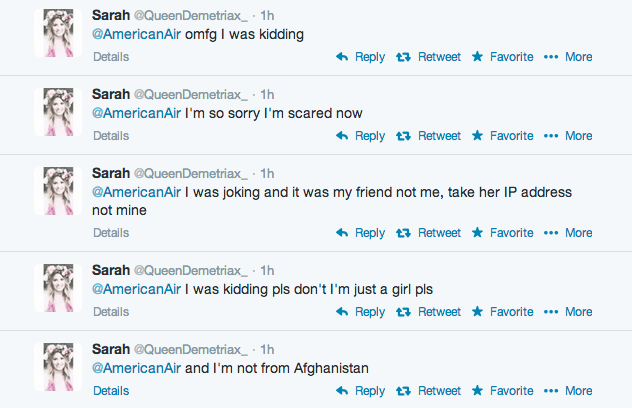Favorite the "not from Afghanistan" tweet
The width and height of the screenshot is (632, 408).
502,391
